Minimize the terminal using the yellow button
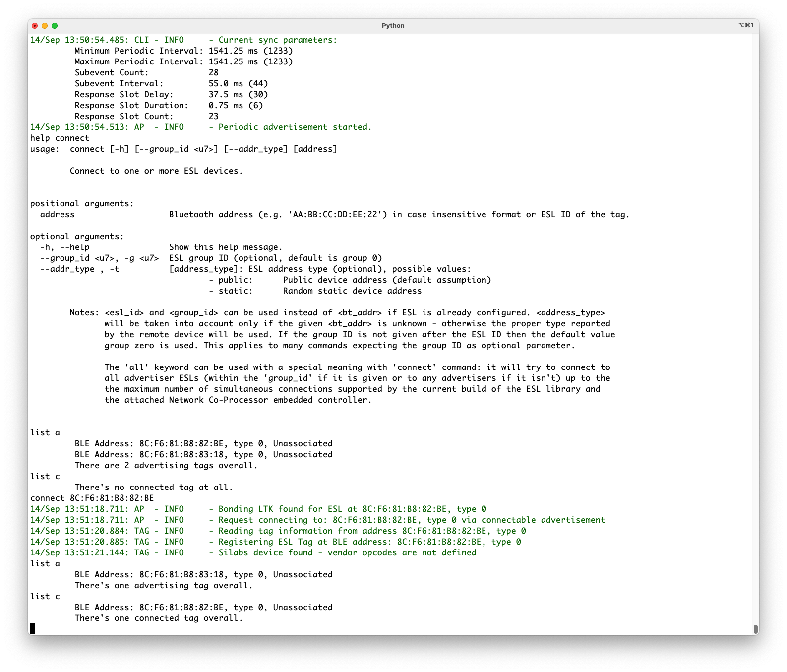Image resolution: width=787 pixels, height=672 pixels. (x=45, y=26)
